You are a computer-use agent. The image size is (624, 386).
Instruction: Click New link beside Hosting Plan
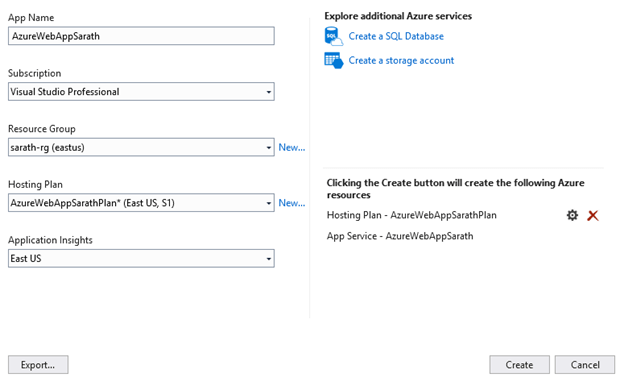[292, 203]
